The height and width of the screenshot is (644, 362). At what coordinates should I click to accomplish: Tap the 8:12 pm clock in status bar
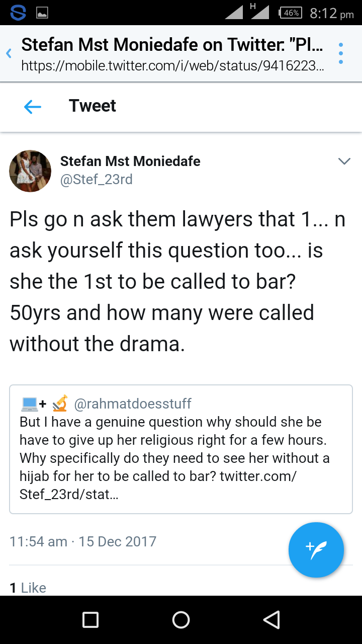pyautogui.click(x=332, y=14)
